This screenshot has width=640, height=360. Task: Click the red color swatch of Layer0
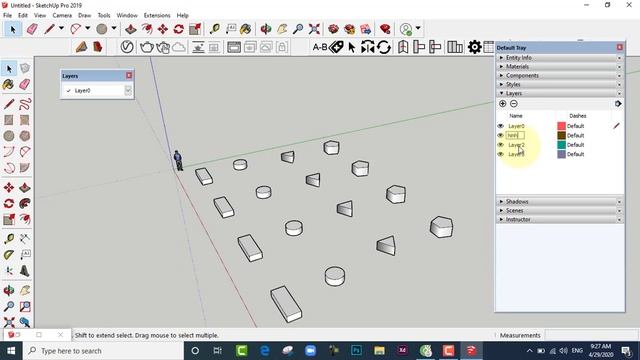561,126
